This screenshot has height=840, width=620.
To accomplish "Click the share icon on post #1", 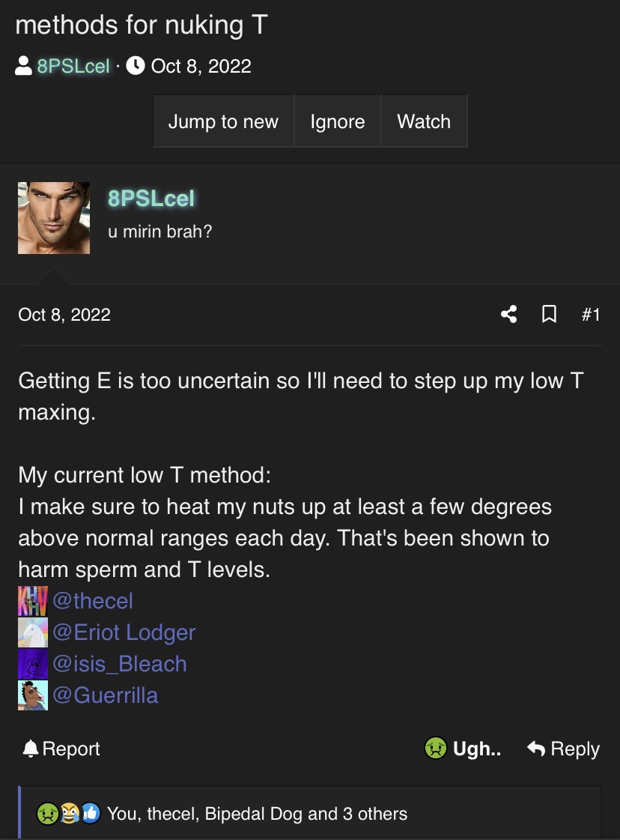I will pyautogui.click(x=508, y=314).
